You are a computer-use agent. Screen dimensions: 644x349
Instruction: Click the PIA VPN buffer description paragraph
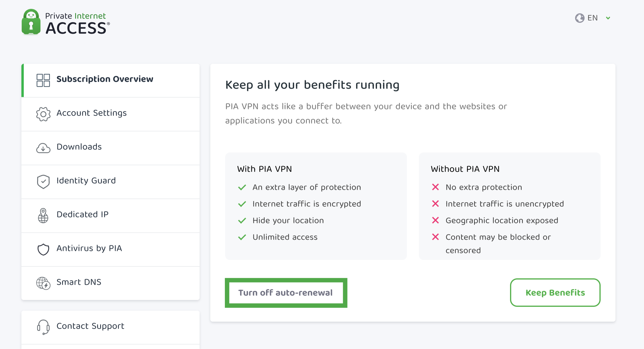pos(366,114)
